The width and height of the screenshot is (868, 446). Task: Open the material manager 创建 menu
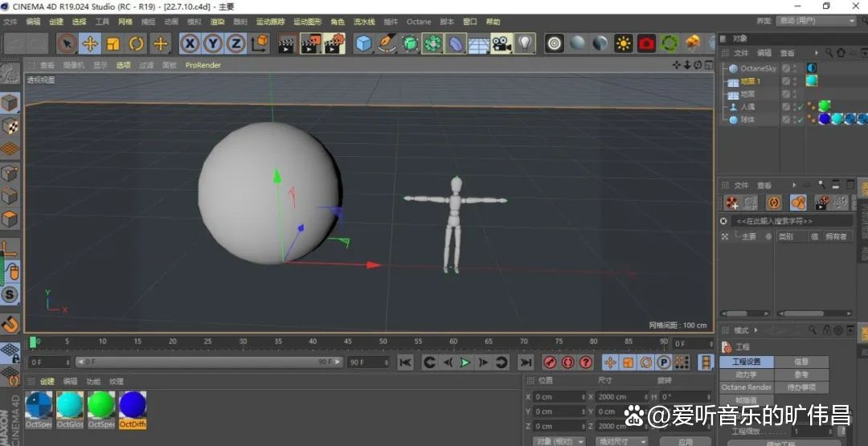47,381
